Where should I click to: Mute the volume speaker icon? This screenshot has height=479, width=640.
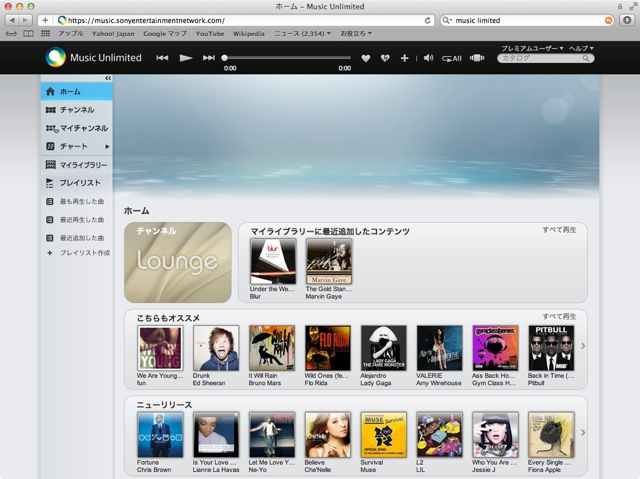tap(428, 58)
